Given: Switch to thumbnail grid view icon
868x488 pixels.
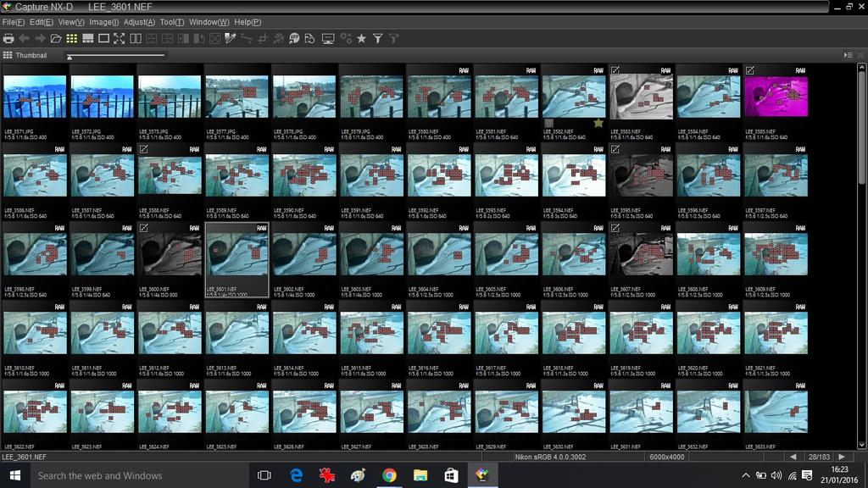Looking at the screenshot, I should tap(72, 38).
